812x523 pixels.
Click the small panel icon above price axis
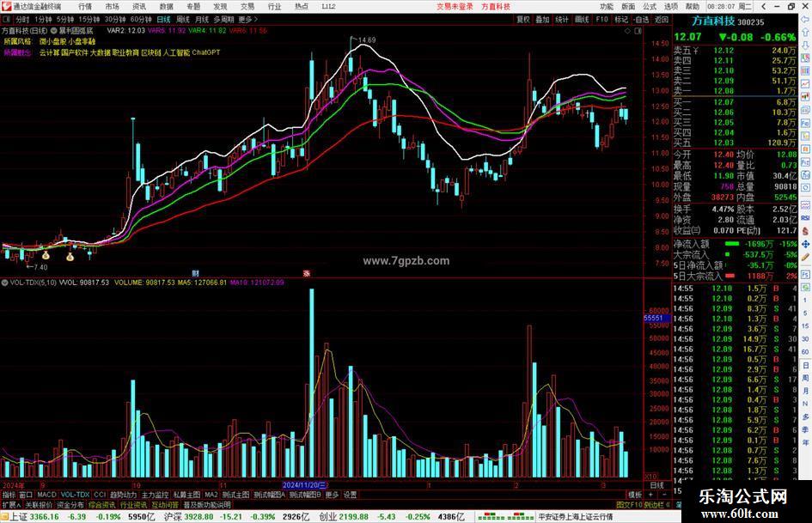tap(638, 31)
